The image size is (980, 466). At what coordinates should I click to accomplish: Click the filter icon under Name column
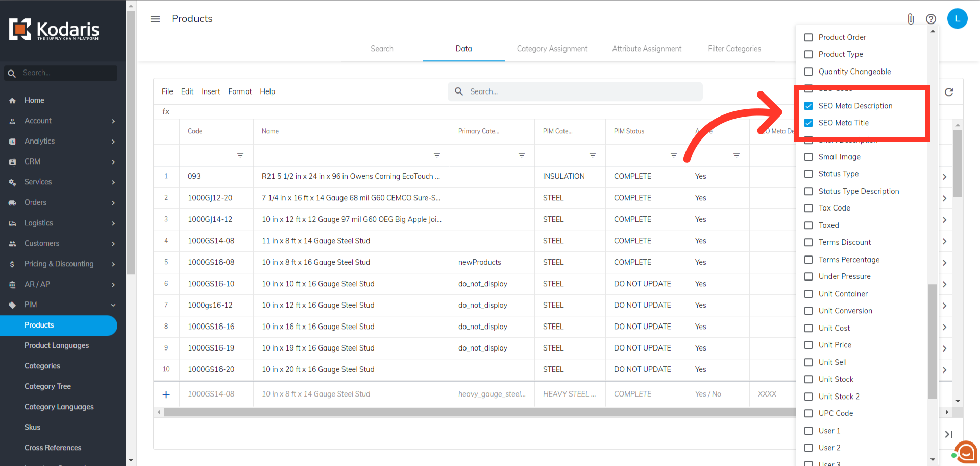pos(437,155)
